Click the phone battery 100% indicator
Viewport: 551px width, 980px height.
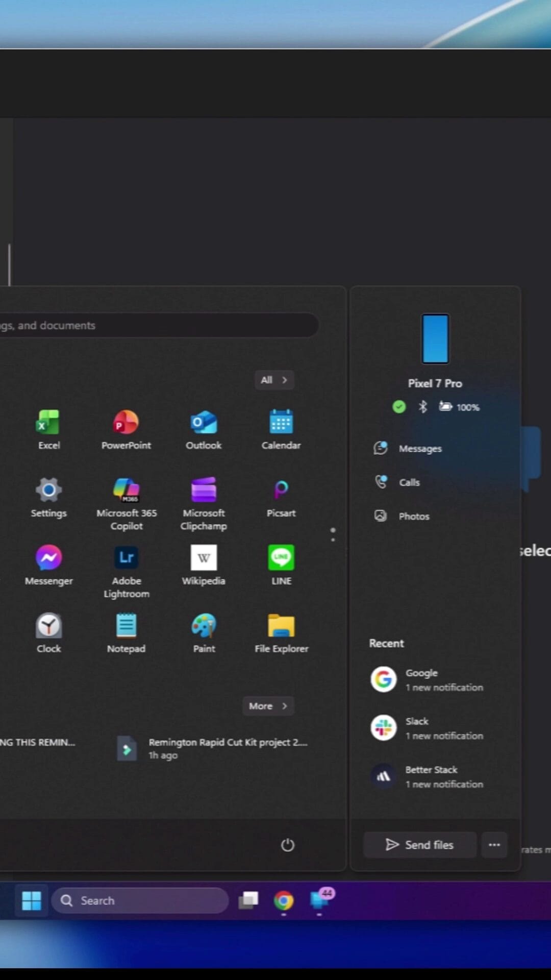pos(459,407)
